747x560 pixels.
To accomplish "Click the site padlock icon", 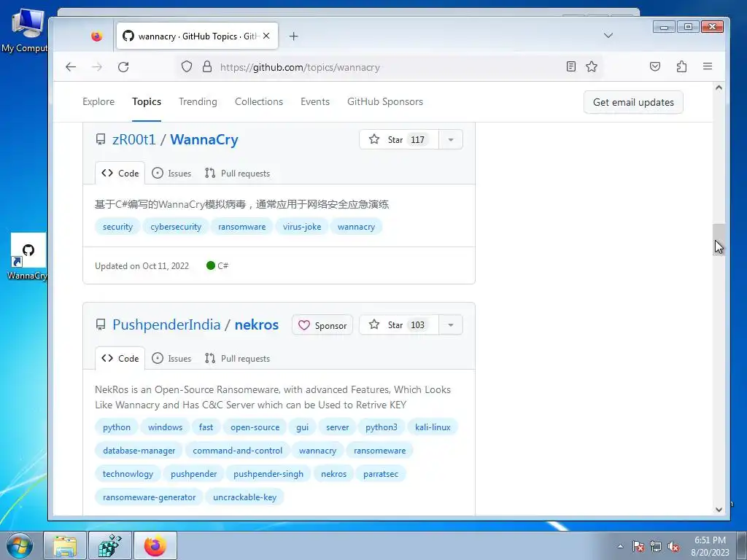I will 206,66.
